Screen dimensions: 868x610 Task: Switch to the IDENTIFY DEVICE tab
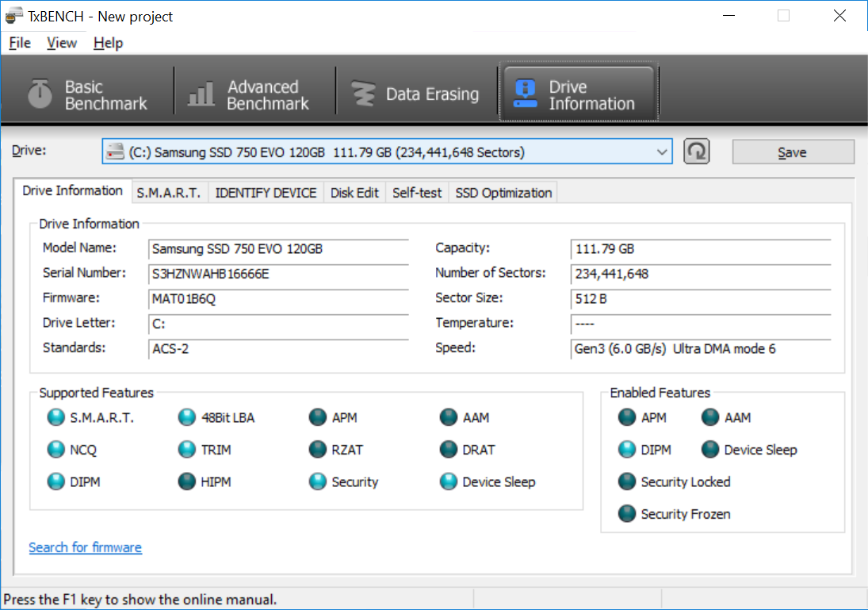point(266,193)
